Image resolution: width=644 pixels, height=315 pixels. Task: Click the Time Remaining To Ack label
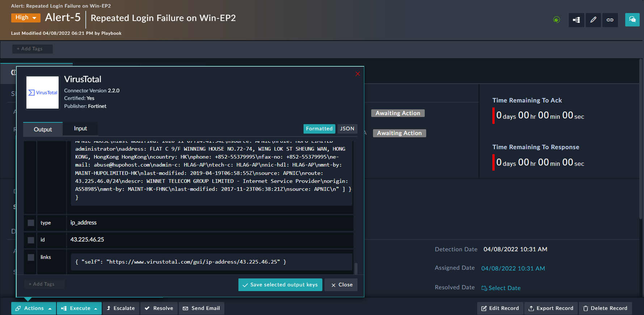click(x=527, y=100)
